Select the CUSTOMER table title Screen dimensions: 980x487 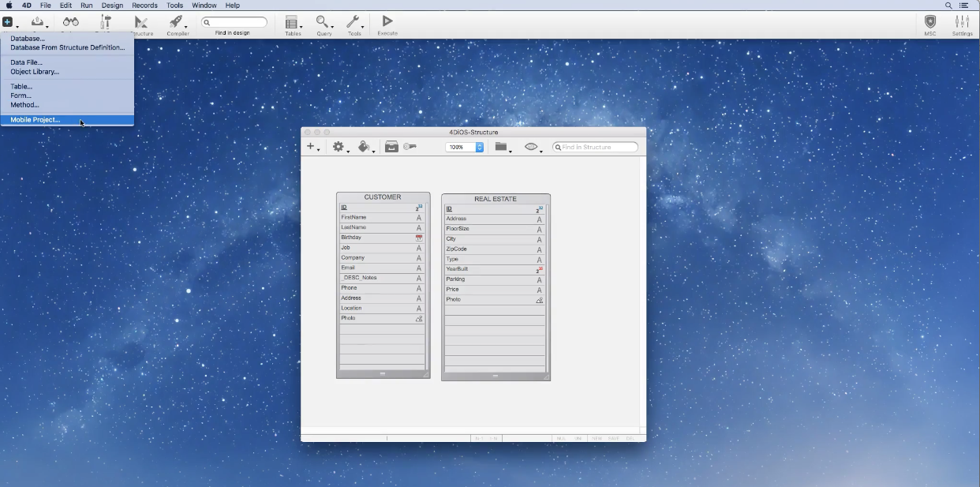click(x=383, y=197)
